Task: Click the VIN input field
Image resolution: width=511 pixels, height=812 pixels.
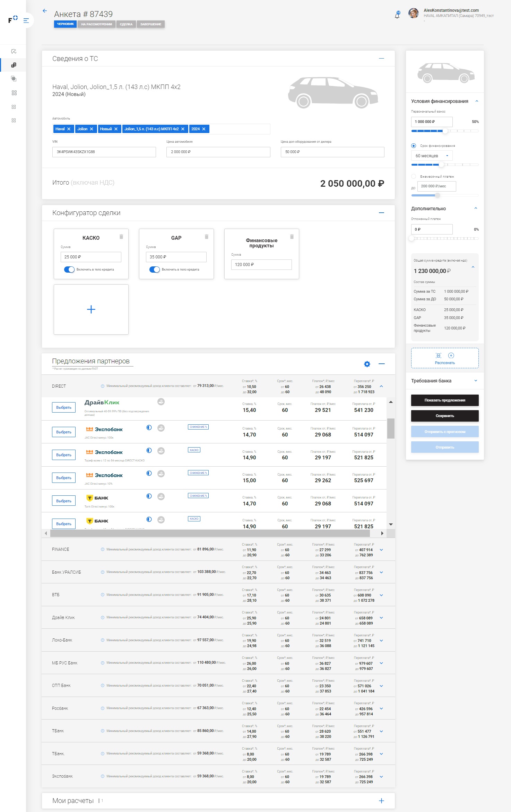Action: point(104,152)
